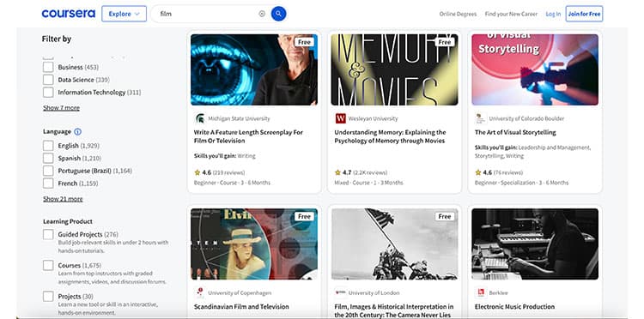The image size is (644, 319).
Task: Click the Log In link
Action: [x=553, y=14]
